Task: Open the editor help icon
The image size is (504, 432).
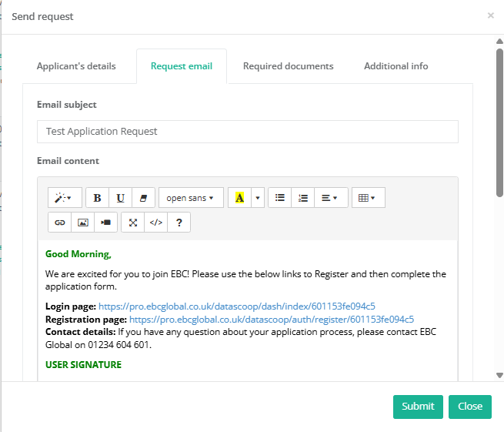Action: (179, 223)
